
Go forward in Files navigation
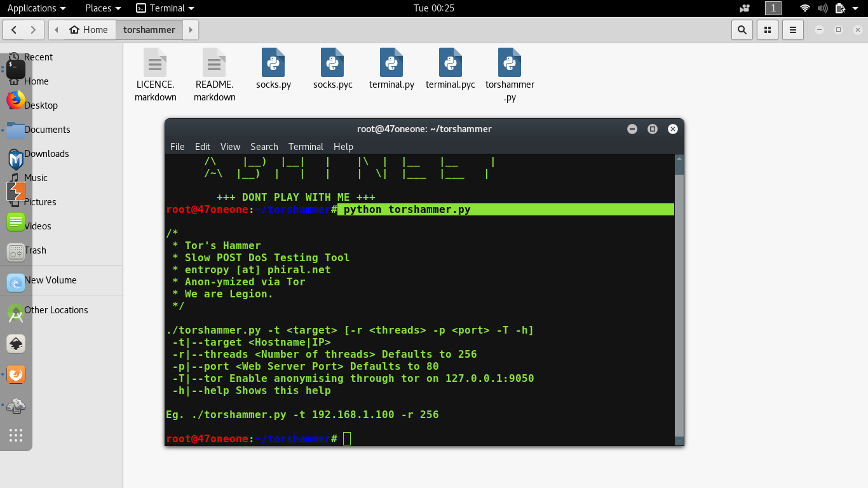click(x=34, y=29)
